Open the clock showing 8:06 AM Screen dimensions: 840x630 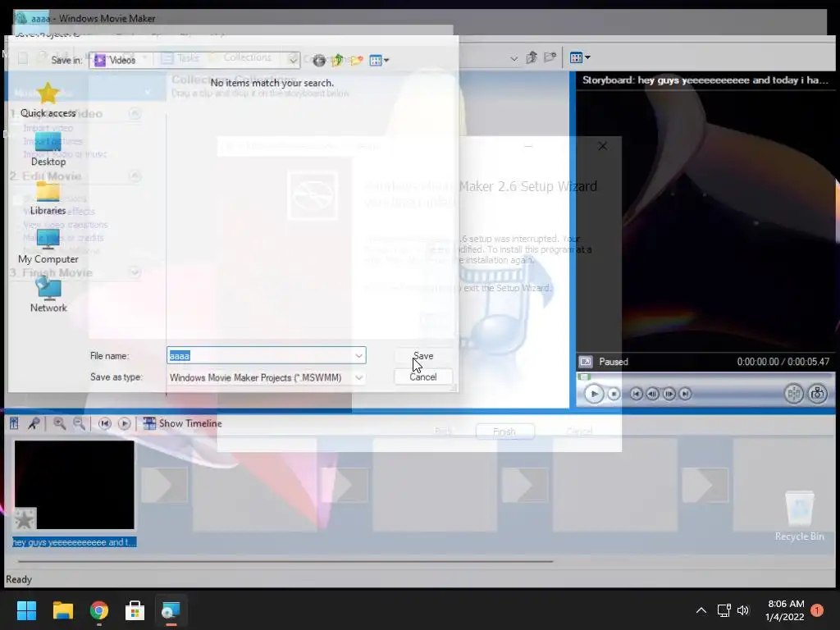pos(785,610)
